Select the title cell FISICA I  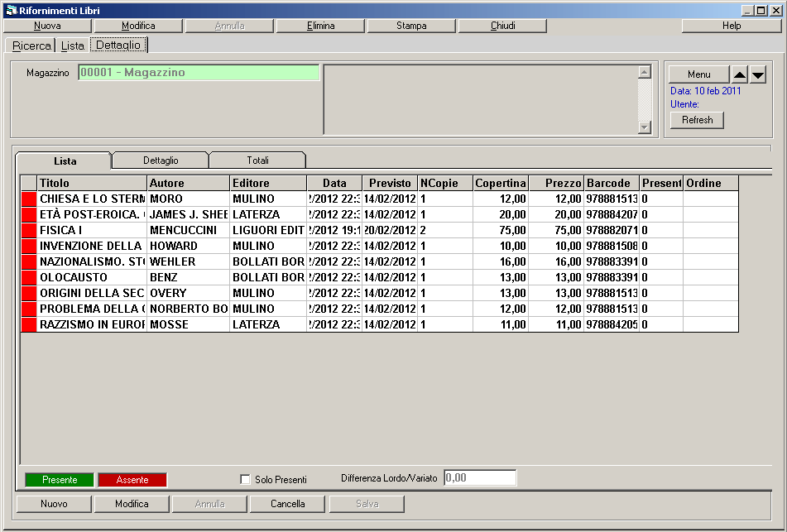[x=92, y=230]
